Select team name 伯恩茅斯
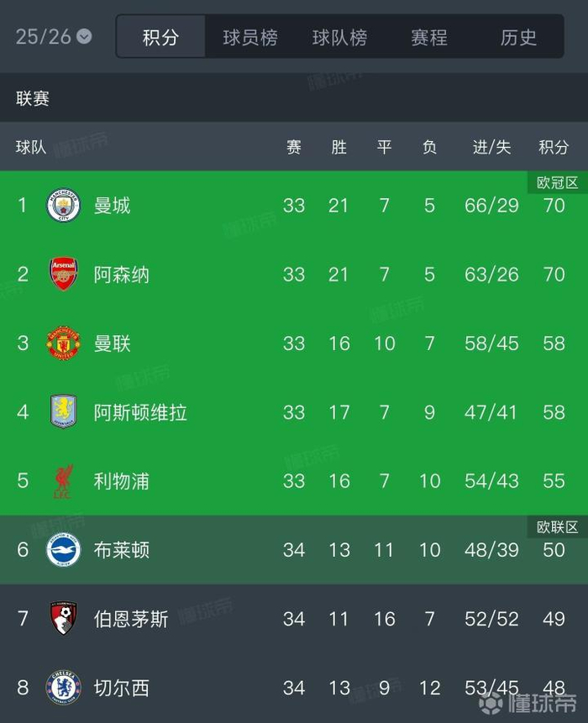This screenshot has height=723, width=588. coord(131,619)
